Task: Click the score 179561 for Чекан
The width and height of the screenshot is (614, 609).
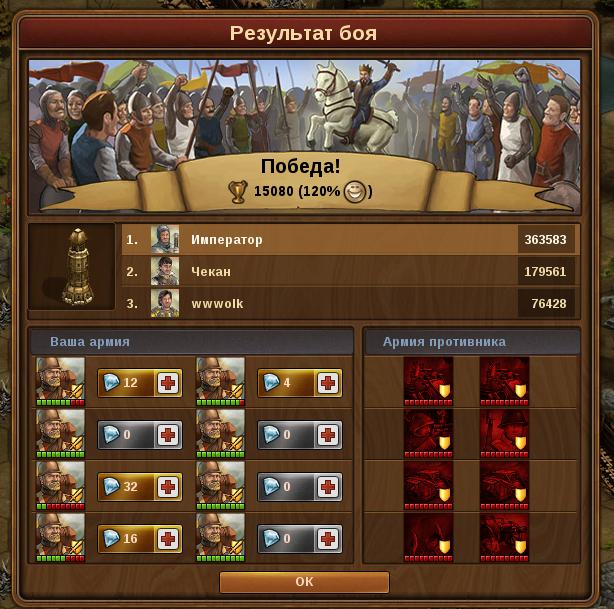Action: click(545, 271)
